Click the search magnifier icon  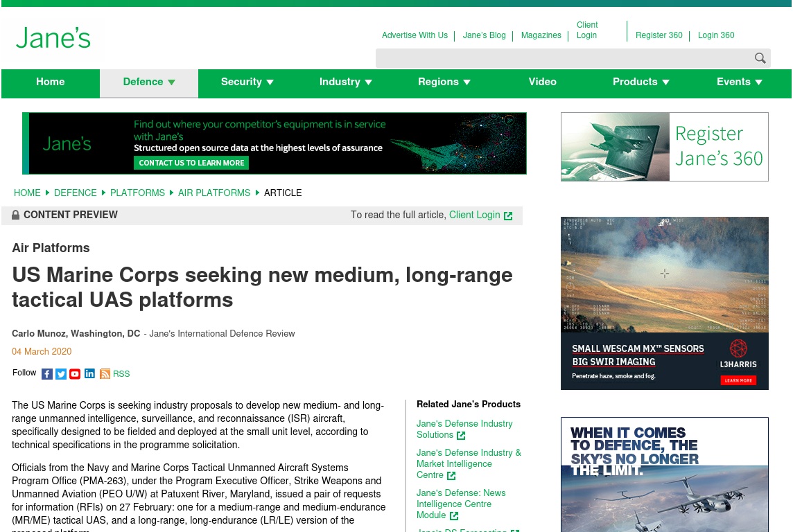[x=760, y=58]
